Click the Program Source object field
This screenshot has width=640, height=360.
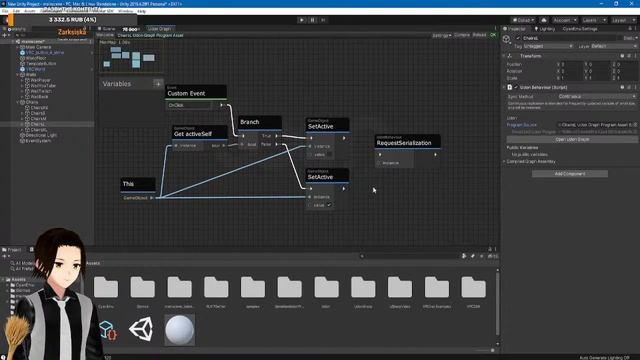point(597,125)
